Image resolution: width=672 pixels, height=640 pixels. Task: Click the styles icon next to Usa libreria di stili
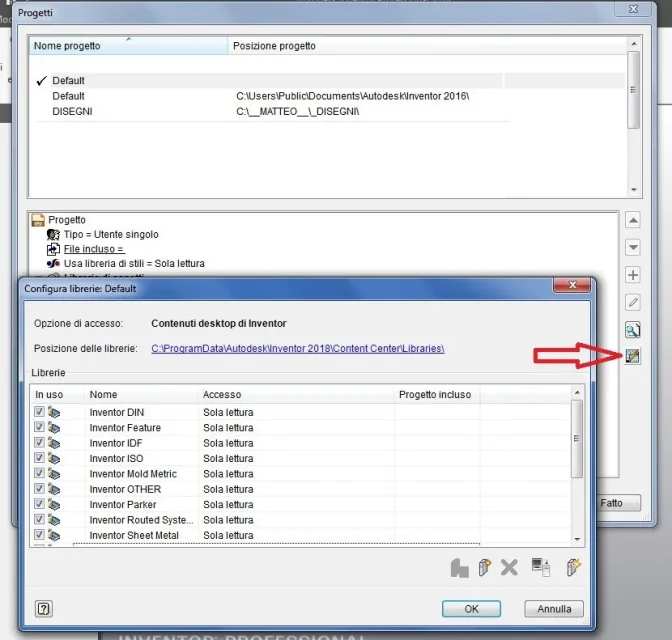pos(53,263)
